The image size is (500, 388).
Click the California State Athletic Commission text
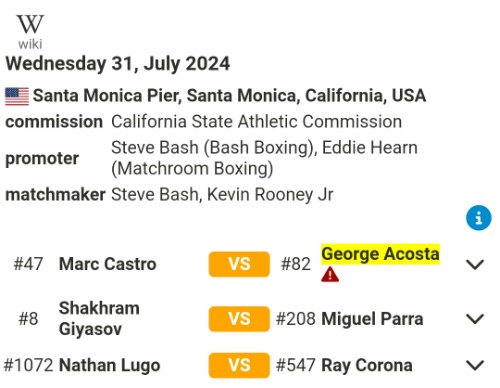coord(256,122)
